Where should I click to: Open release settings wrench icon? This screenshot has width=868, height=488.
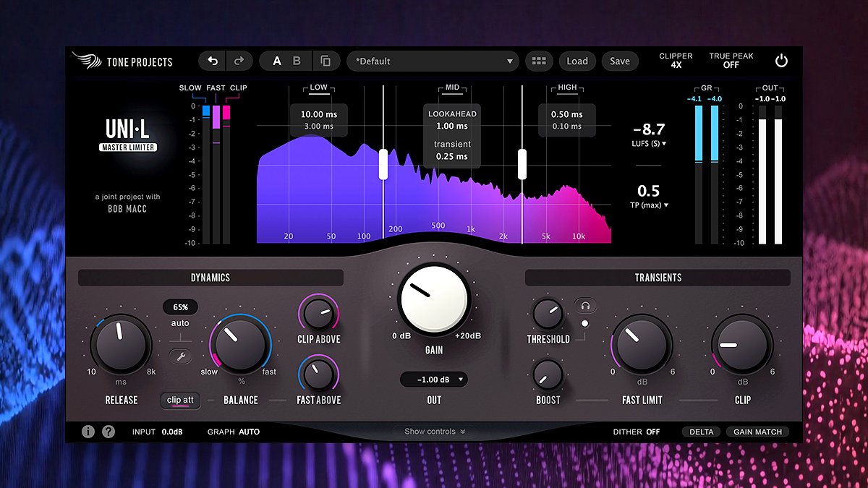[x=180, y=355]
